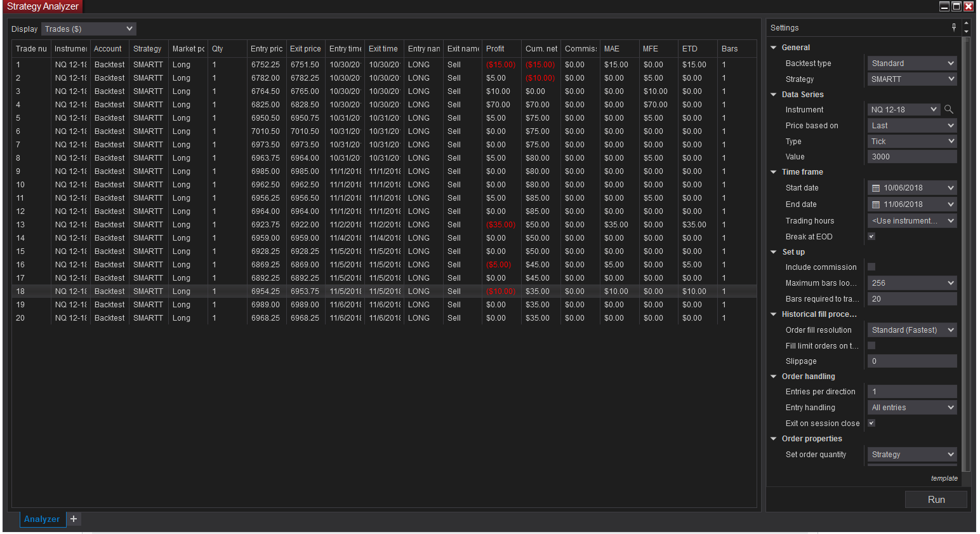Image resolution: width=980 pixels, height=534 pixels.
Task: Click the Slippage input field
Action: pos(912,361)
